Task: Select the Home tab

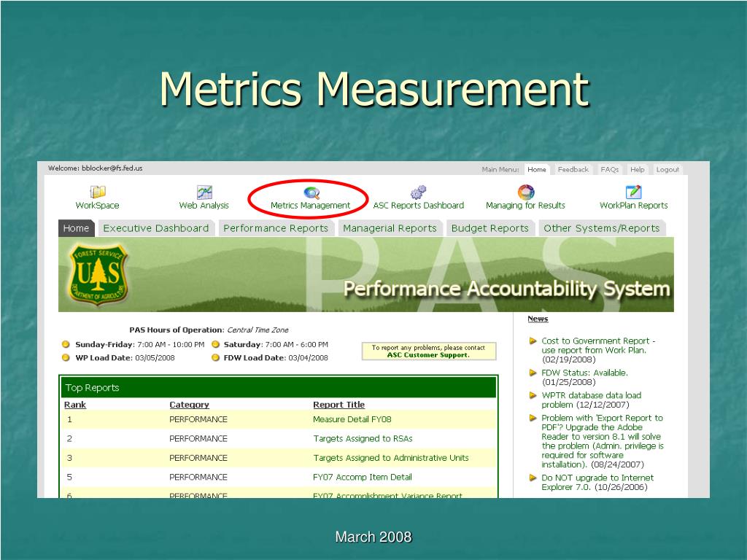Action: pyautogui.click(x=76, y=228)
